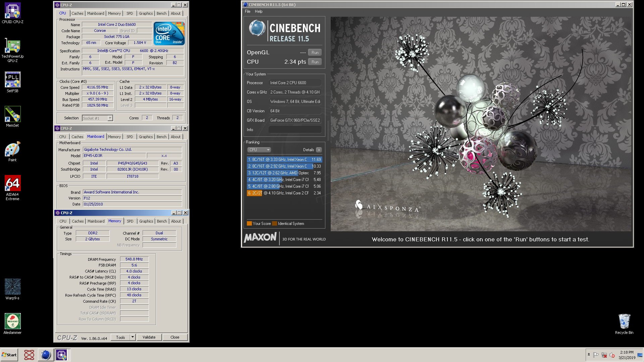Open Aleslammer desktop icon
This screenshot has height=362, width=644.
click(12, 324)
